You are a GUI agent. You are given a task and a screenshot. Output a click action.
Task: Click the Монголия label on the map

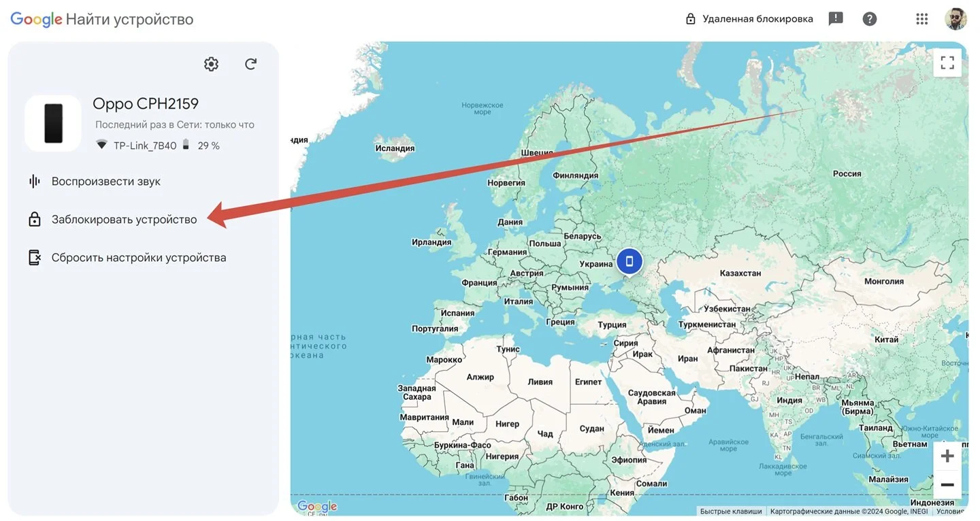click(884, 282)
